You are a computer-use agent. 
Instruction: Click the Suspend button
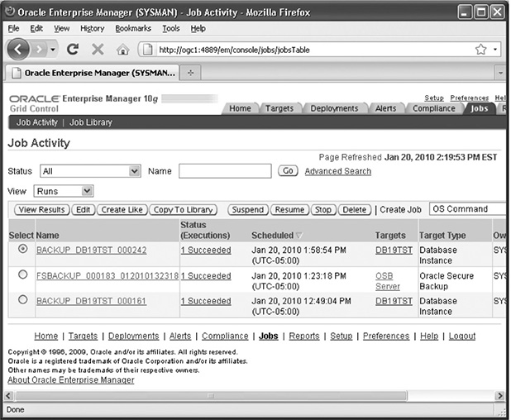(x=248, y=209)
